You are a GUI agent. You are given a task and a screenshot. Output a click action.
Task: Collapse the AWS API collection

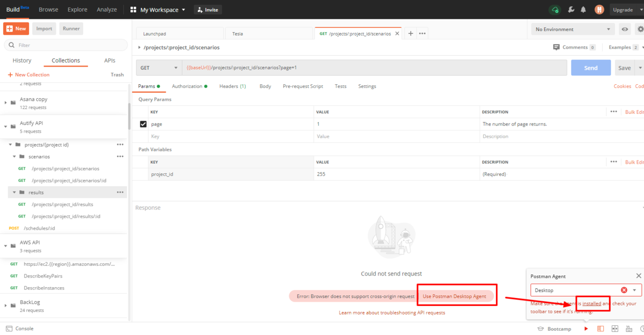point(6,246)
